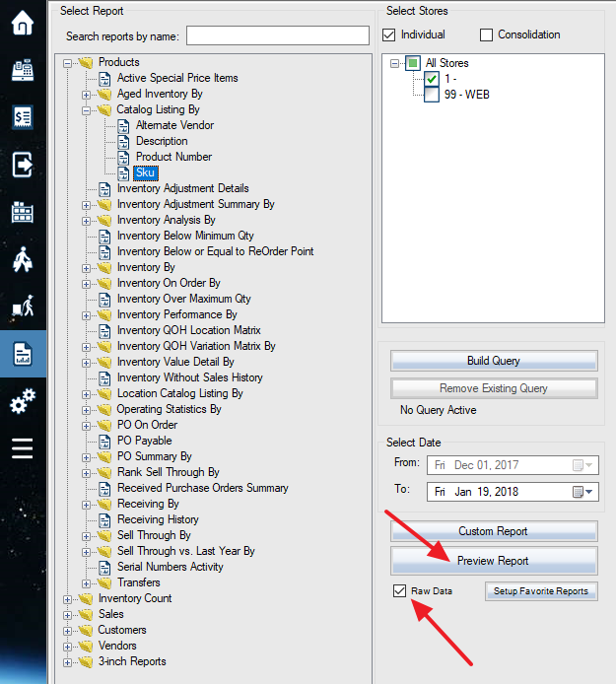Click the Build Query button
Viewport: 616px width, 684px height.
tap(494, 361)
